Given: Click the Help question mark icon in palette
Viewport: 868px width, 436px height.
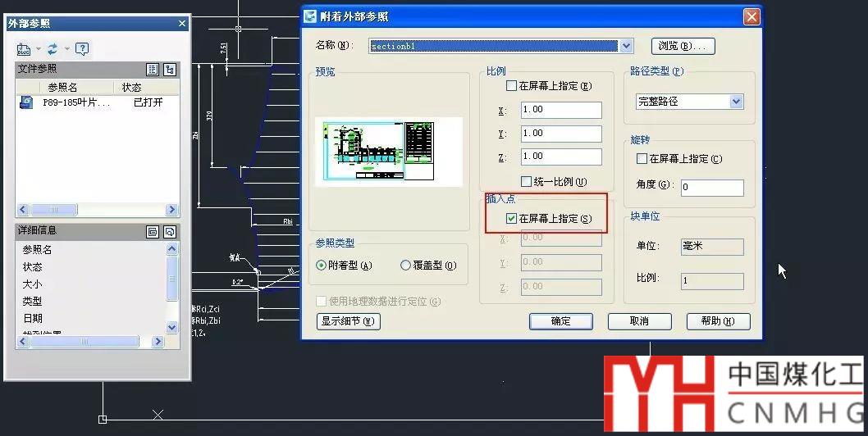Looking at the screenshot, I should (x=82, y=49).
